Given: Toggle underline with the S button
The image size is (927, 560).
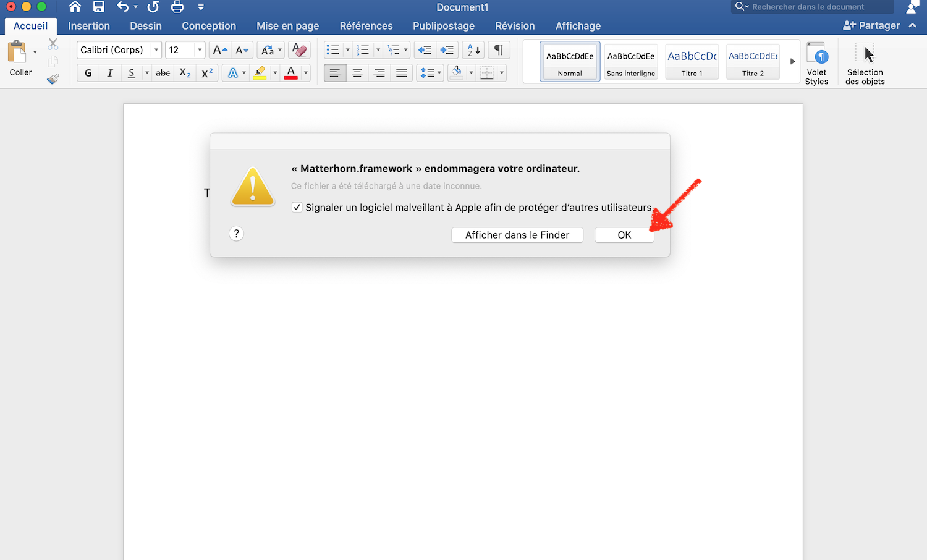Looking at the screenshot, I should [x=132, y=73].
